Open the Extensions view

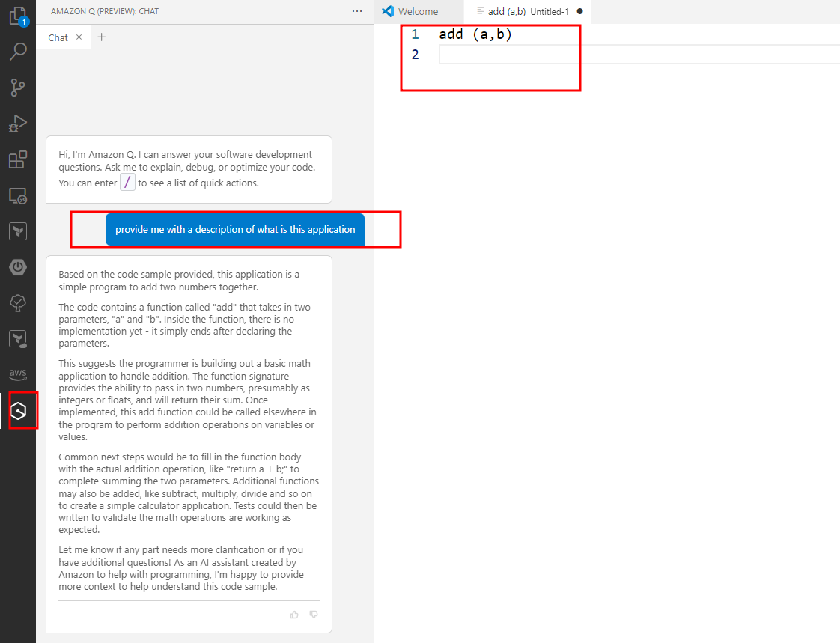click(x=18, y=159)
